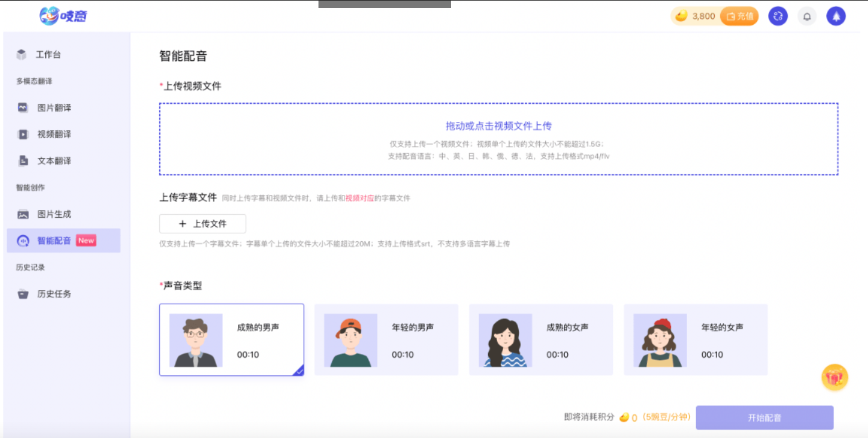868x438 pixels.
Task: Select the 成熟的女声 voice option
Action: (x=540, y=339)
